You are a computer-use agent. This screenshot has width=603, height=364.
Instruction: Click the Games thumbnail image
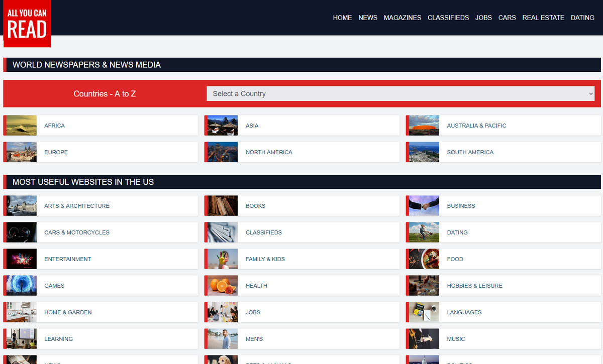[21, 286]
